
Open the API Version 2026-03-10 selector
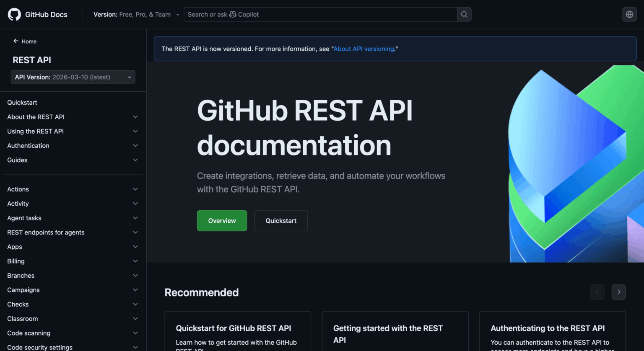[x=73, y=77]
